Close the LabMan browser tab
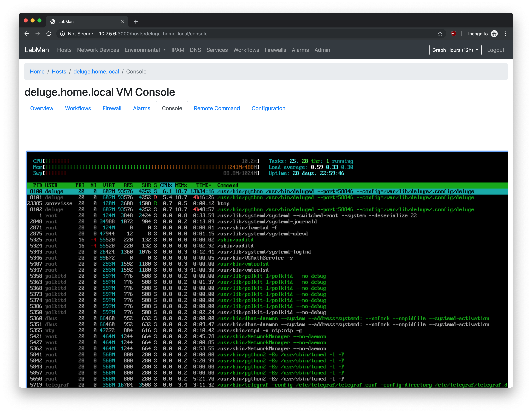This screenshot has width=532, height=413. pos(123,22)
